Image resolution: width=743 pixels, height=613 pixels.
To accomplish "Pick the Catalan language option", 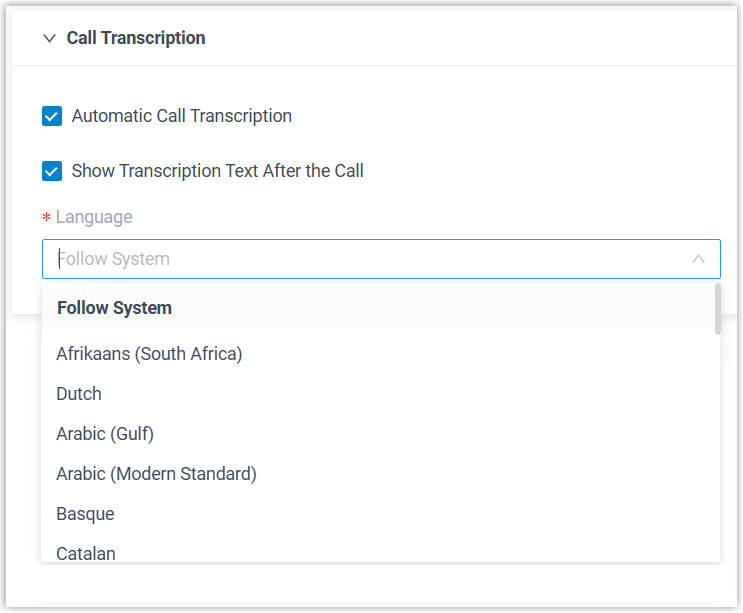I will (x=86, y=552).
